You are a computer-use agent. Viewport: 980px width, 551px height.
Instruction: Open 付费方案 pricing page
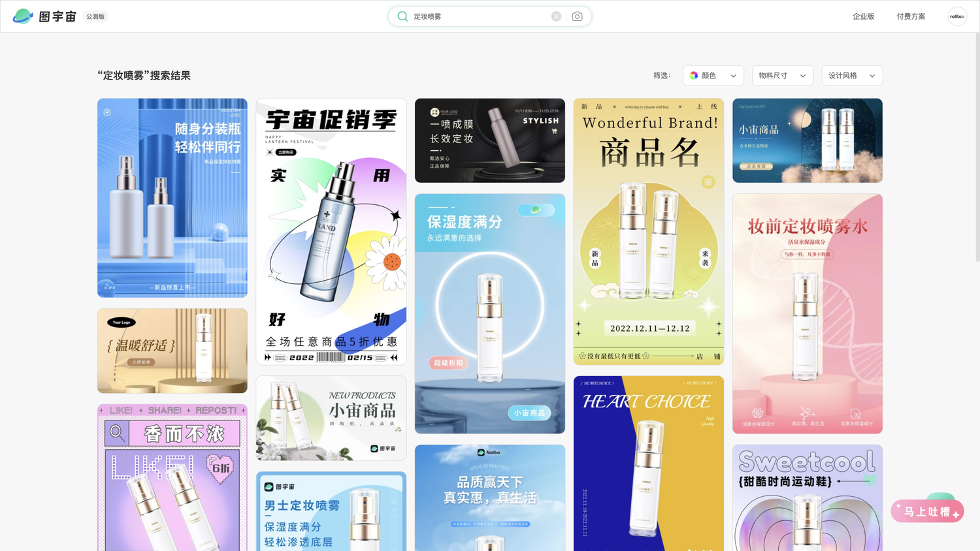click(x=911, y=16)
